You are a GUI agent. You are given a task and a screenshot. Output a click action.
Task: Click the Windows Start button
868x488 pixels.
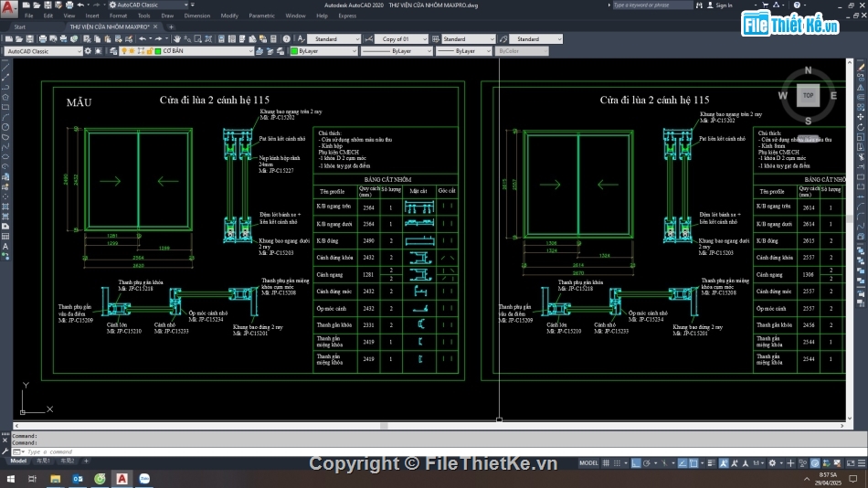(x=11, y=479)
